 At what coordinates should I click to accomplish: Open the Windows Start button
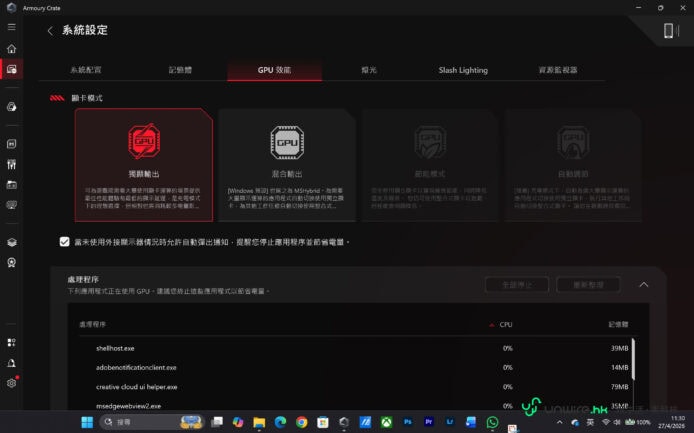point(87,422)
